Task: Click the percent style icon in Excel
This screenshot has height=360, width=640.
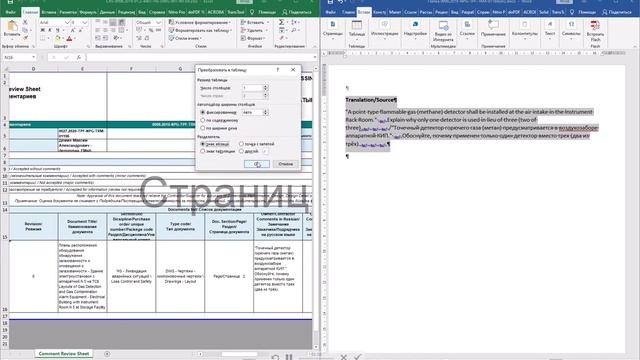Action: click(151, 30)
